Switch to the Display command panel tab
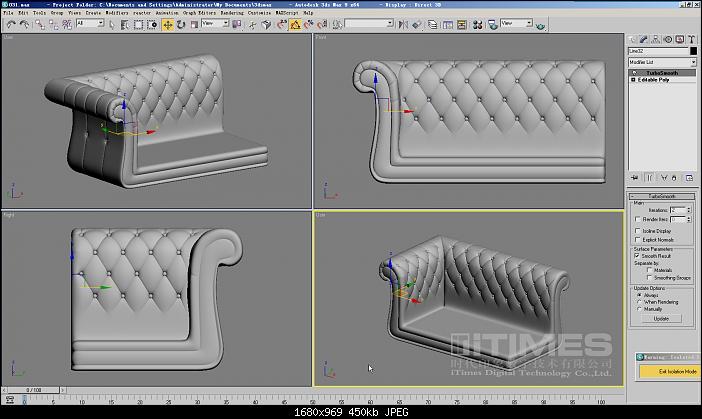This screenshot has width=702, height=419. (680, 39)
